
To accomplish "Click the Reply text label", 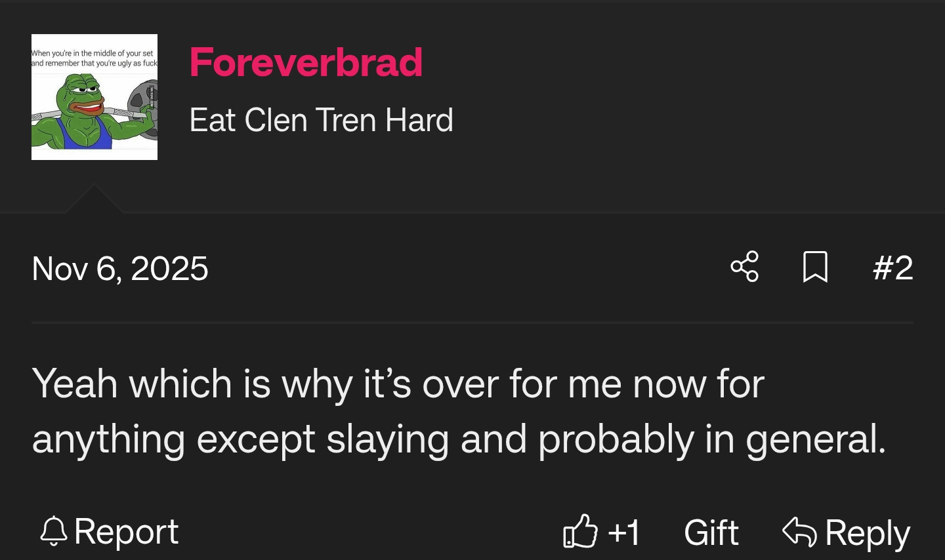I will 867,532.
